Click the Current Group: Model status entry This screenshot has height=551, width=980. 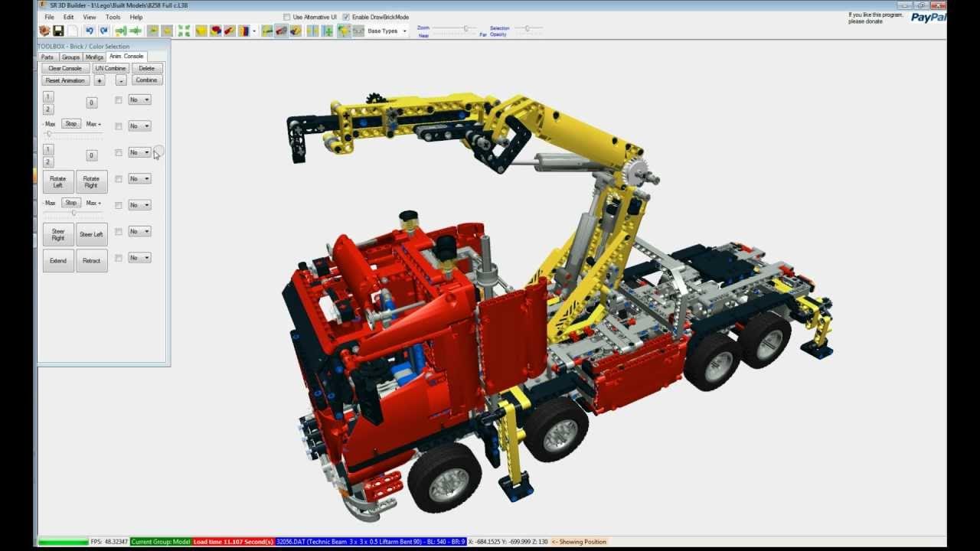(161, 542)
